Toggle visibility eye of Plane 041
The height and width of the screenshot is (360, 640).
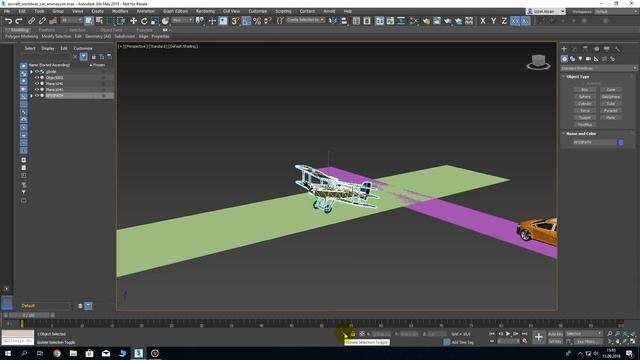point(37,89)
